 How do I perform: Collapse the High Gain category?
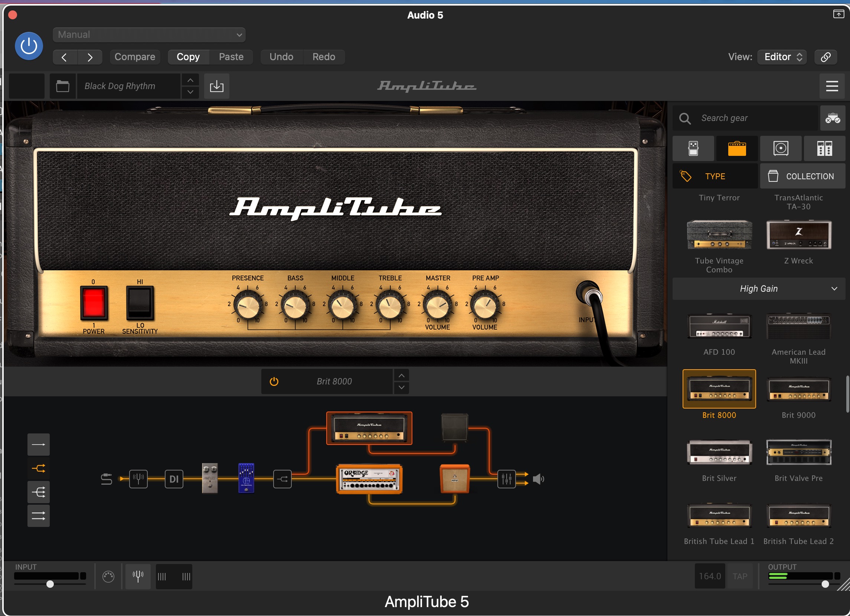point(759,288)
